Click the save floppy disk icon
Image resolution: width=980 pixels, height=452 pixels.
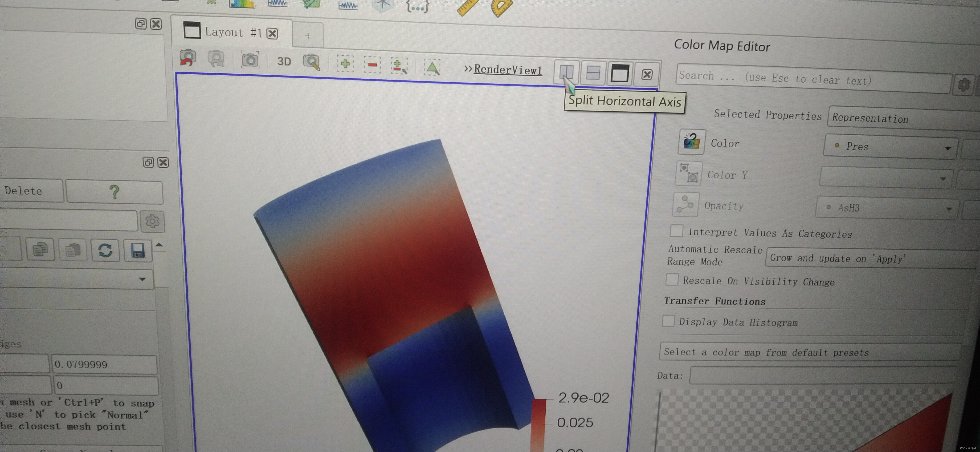pos(138,251)
